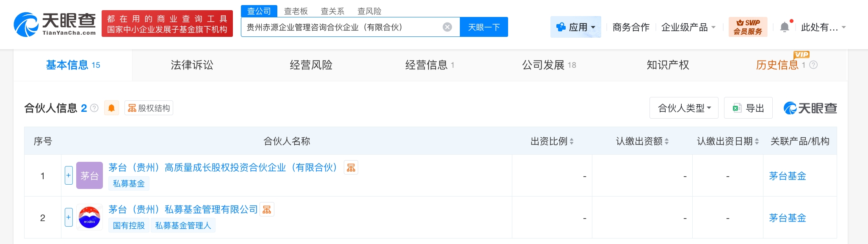Viewport: 868px width, 244px height.
Task: Select the 查老板 search tab
Action: coord(296,11)
